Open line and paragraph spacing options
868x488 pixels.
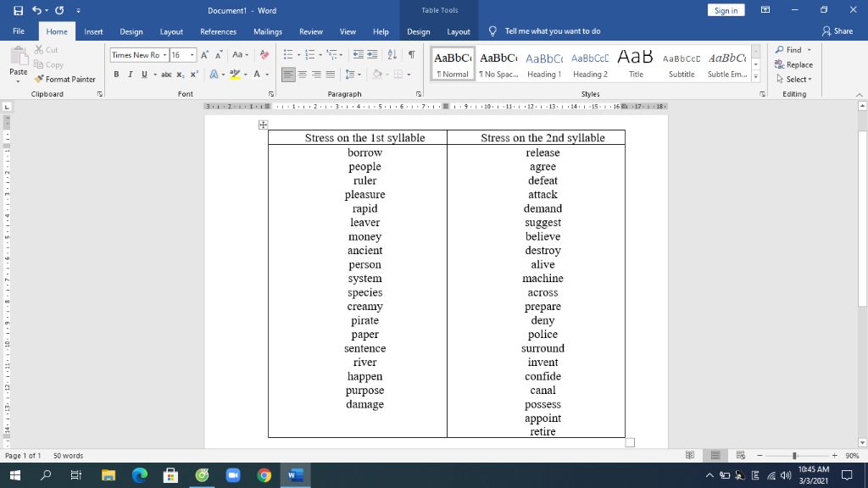tap(353, 75)
